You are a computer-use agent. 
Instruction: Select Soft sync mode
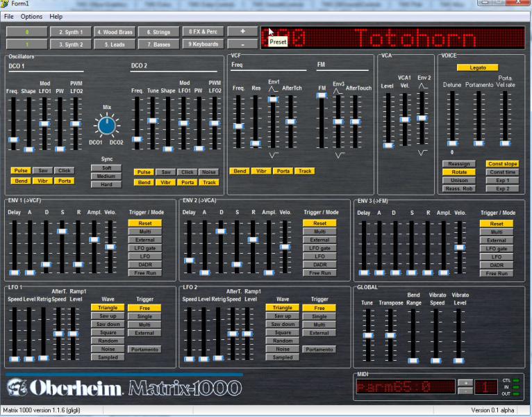(106, 167)
